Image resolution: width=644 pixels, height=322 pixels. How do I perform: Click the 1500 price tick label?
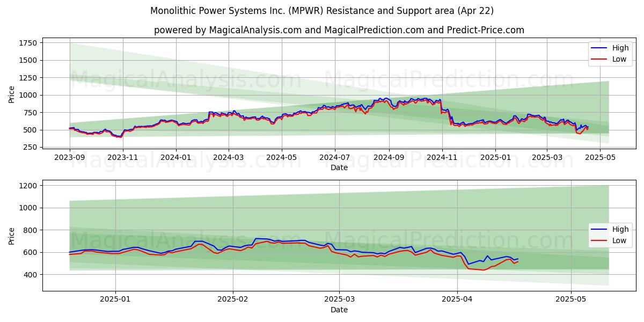[x=28, y=61]
